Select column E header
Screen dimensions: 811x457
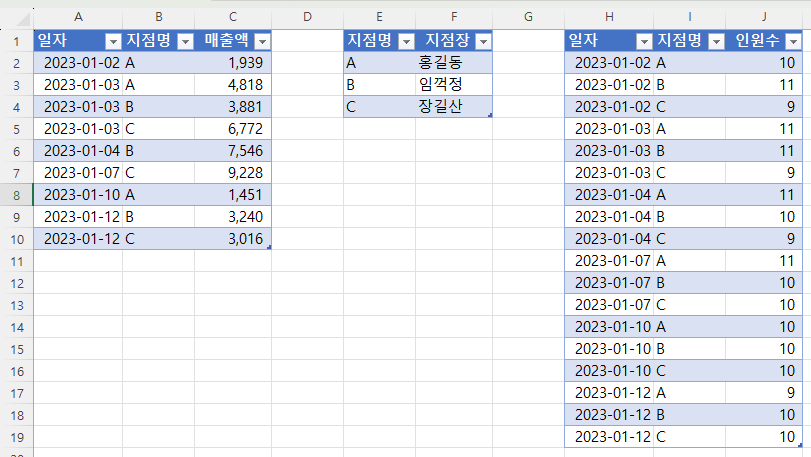pyautogui.click(x=380, y=17)
